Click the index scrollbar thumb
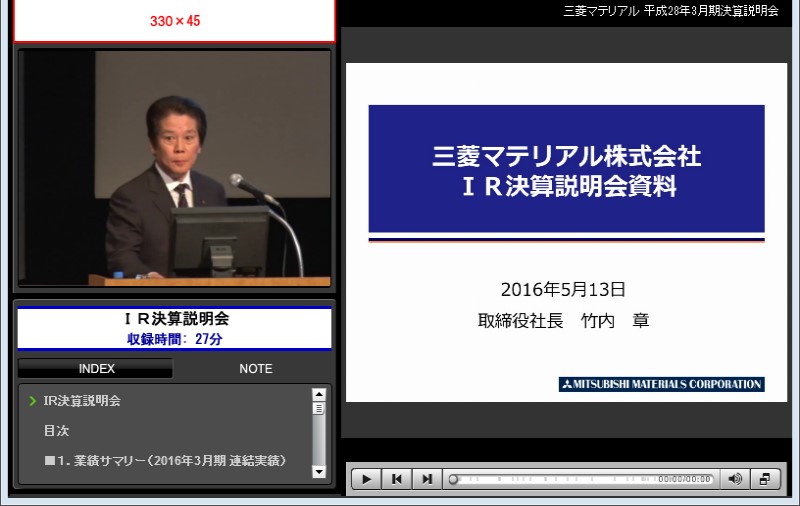Viewport: 800px width, 506px height. pyautogui.click(x=319, y=409)
